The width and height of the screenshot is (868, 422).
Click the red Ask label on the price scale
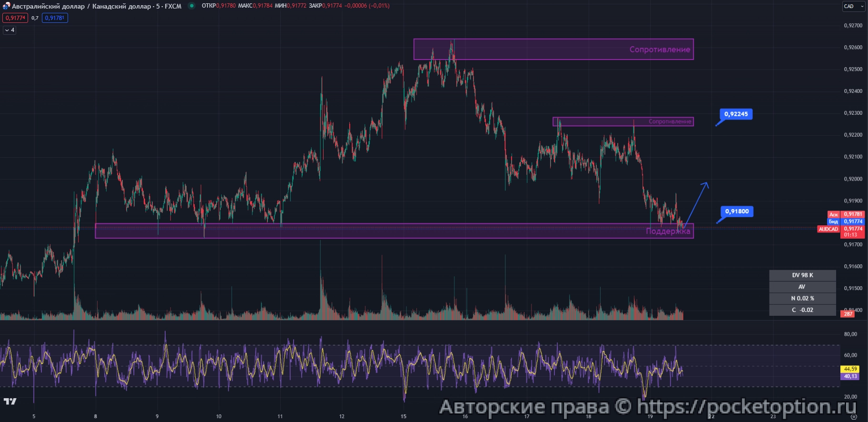coord(833,214)
